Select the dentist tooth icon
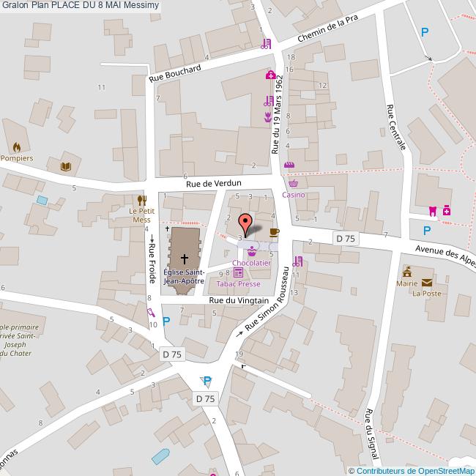Image resolution: width=476 pixels, height=476 pixels. [x=432, y=210]
